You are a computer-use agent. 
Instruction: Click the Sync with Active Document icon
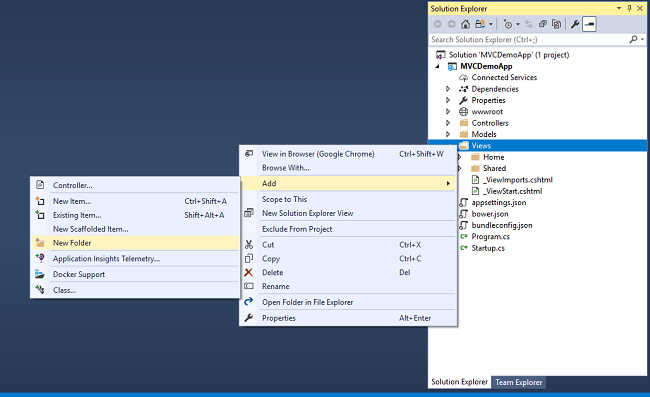click(x=529, y=24)
